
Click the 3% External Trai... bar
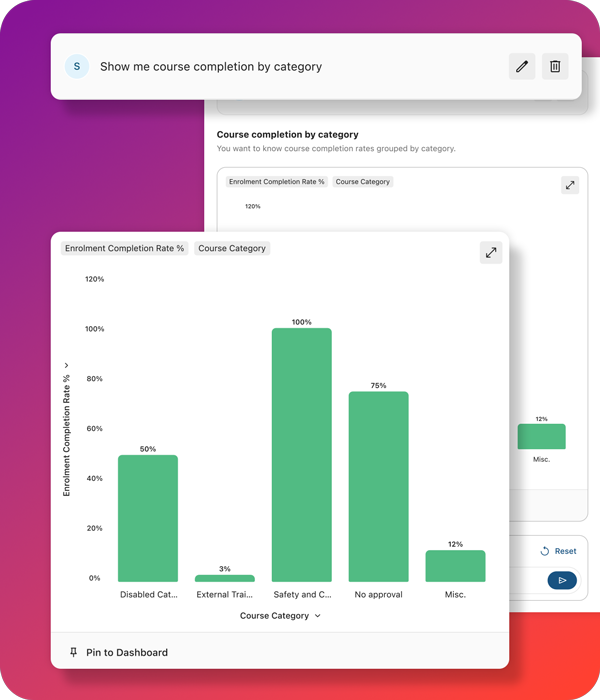(225, 578)
